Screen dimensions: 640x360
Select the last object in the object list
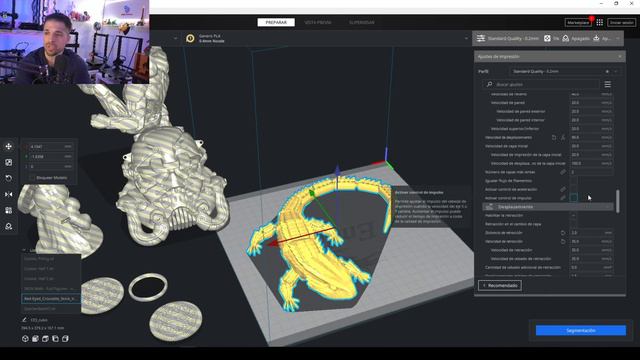[x=51, y=309]
